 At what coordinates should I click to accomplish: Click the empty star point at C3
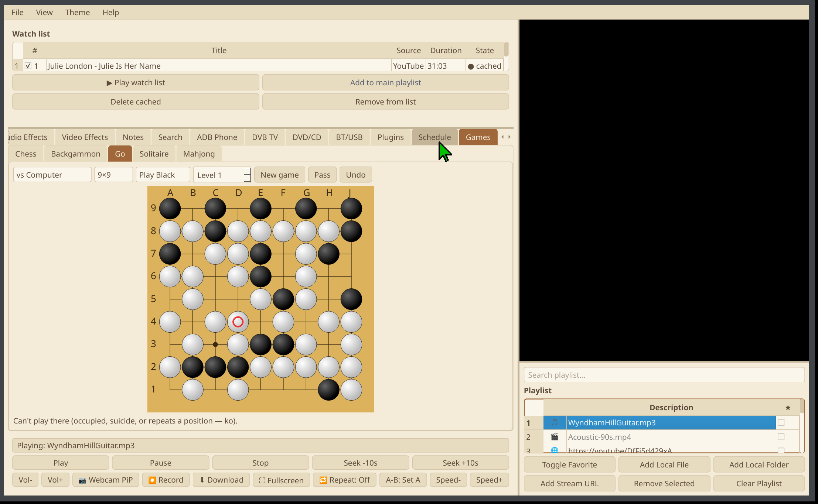coord(215,344)
